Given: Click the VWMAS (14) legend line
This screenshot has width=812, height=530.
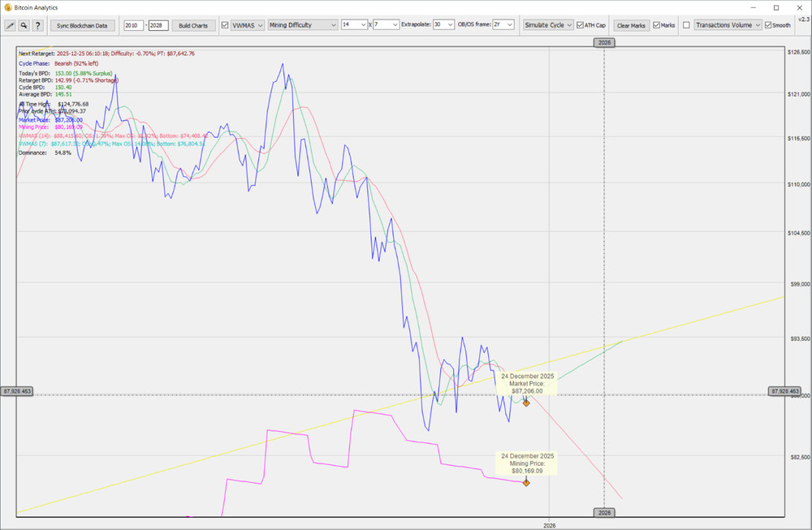Looking at the screenshot, I should pyautogui.click(x=114, y=136).
